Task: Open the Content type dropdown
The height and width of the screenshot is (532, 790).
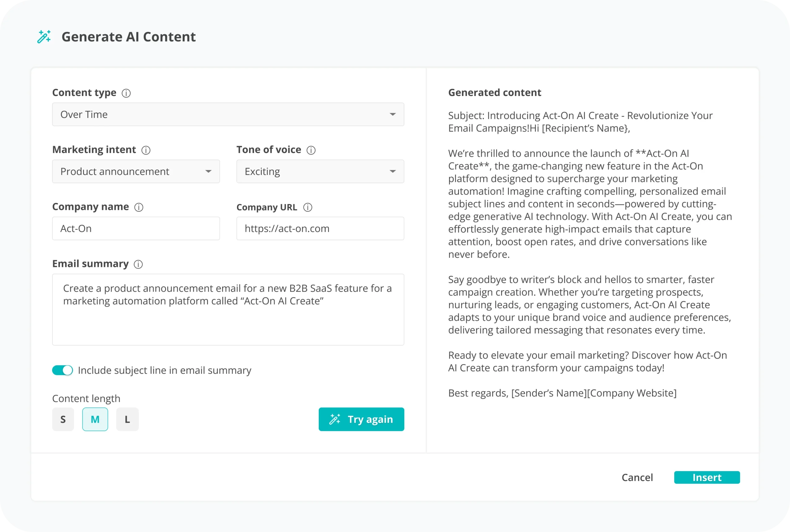Action: [x=228, y=114]
